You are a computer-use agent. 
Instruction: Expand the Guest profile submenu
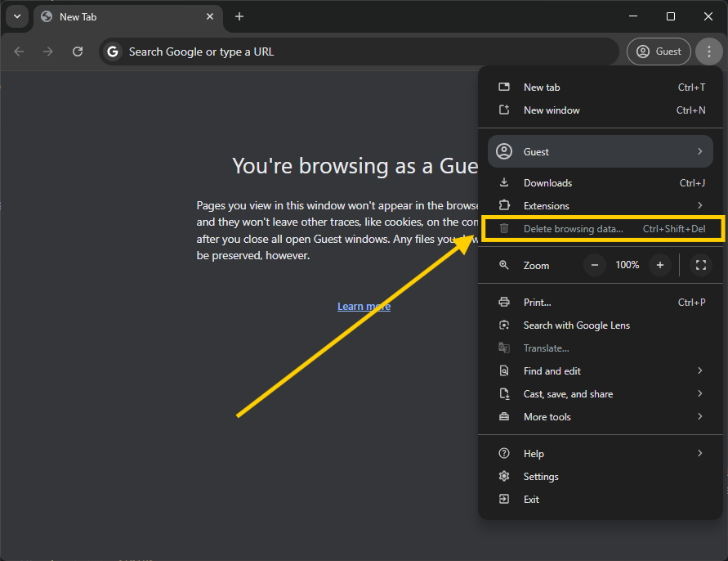coord(600,151)
